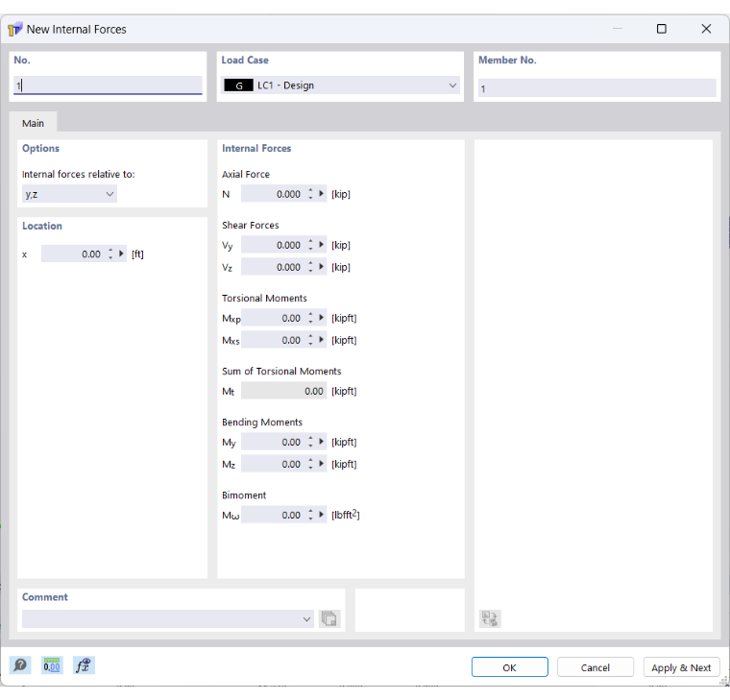Screen dimensions: 730x700
Task: Select the Main tab
Action: click(33, 123)
